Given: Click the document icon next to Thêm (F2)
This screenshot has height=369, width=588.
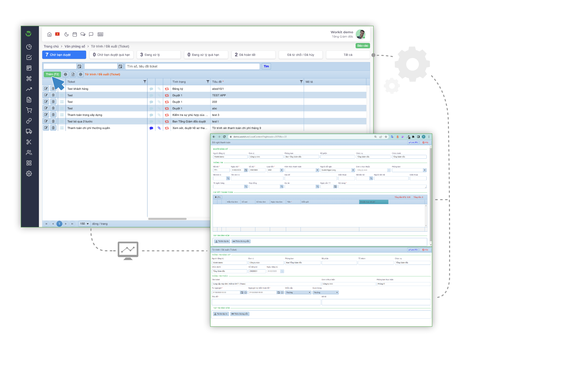Looking at the screenshot, I should pos(73,74).
